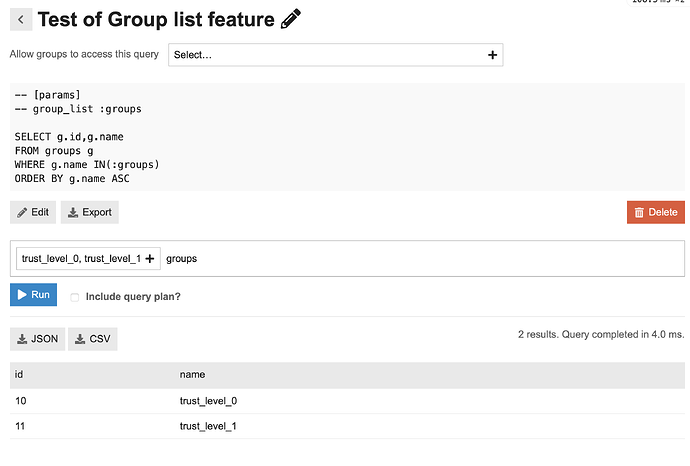Open the trust_level groups parameter dropdown
Viewport: 690px width, 466px height.
click(x=88, y=258)
